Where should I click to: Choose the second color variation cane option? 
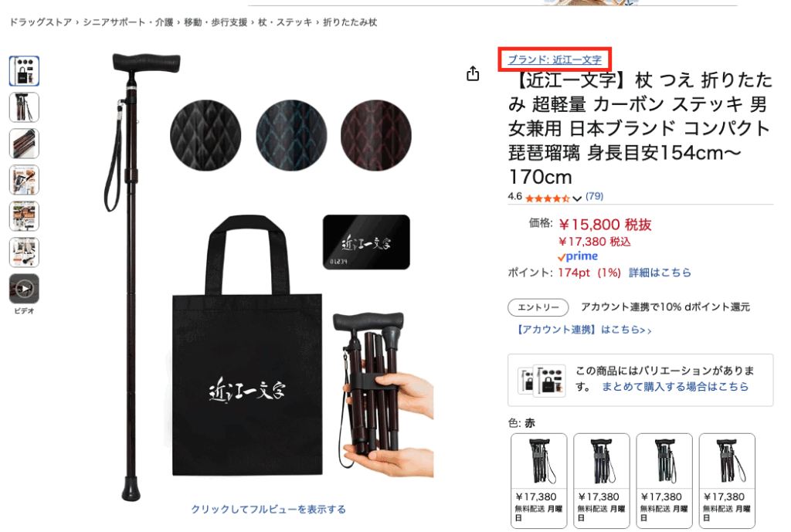[x=601, y=480]
